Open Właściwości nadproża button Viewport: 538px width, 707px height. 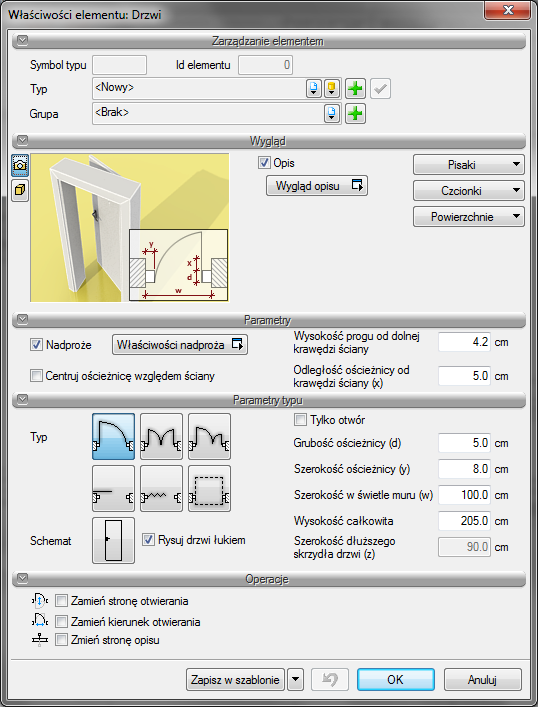click(179, 345)
